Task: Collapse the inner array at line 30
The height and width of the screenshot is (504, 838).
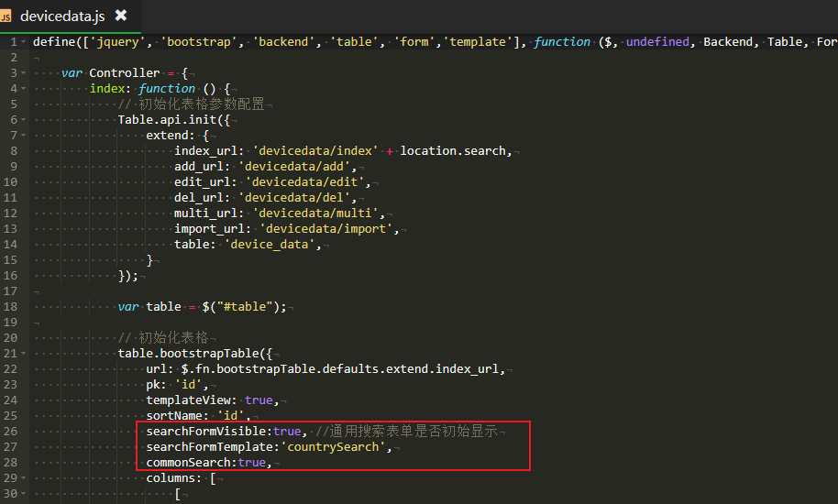Action: point(24,494)
